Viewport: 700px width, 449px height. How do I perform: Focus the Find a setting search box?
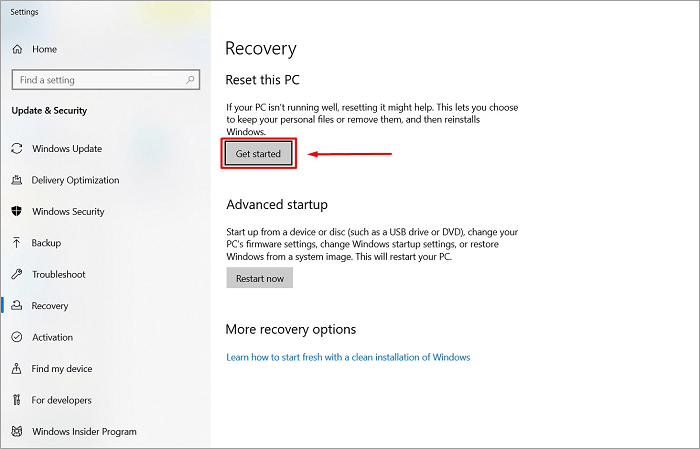pyautogui.click(x=95, y=80)
